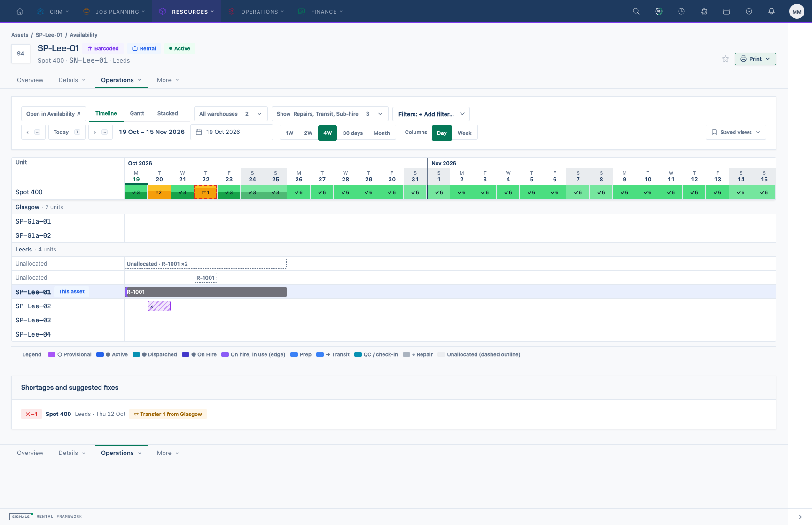Switch to the Stacked view tab
Viewport: 812px width, 525px height.
tap(168, 113)
